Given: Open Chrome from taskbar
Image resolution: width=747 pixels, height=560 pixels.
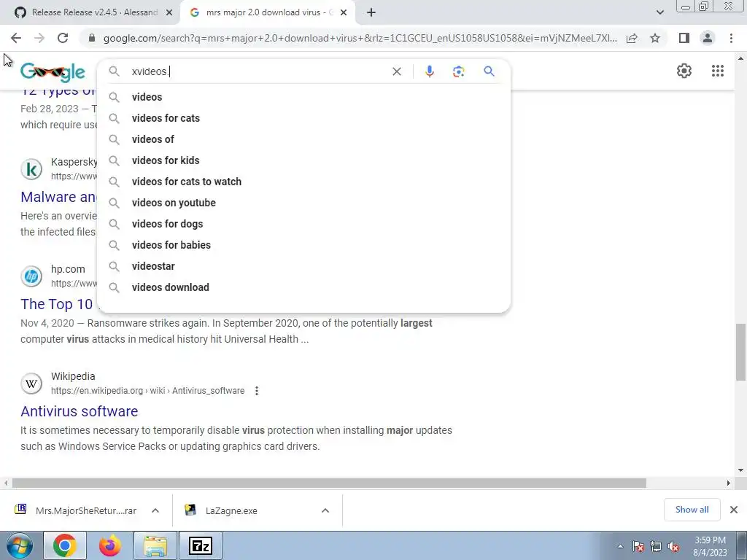Looking at the screenshot, I should click(x=65, y=545).
